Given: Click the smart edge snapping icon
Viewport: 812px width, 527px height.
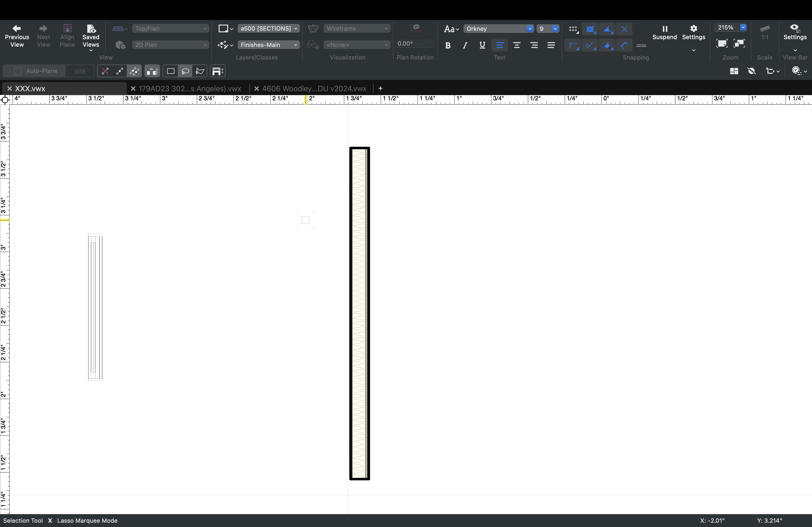Looking at the screenshot, I should (x=590, y=45).
